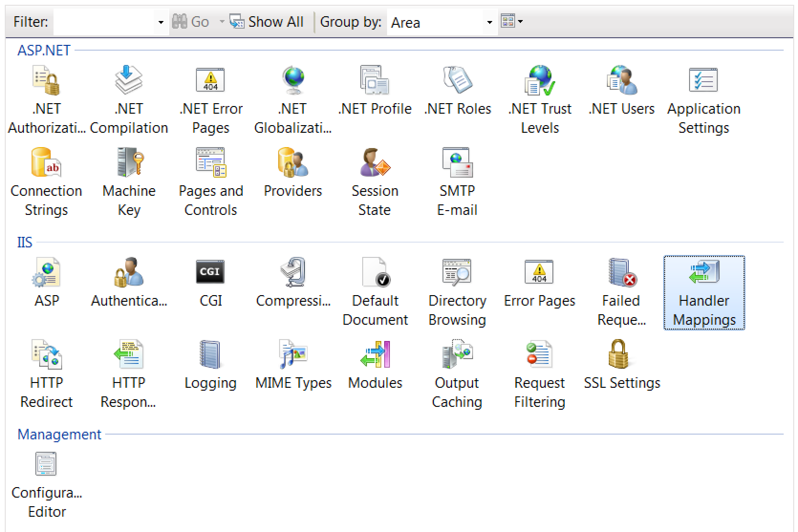
Task: Open the SSL Settings padlock icon
Action: 619,354
